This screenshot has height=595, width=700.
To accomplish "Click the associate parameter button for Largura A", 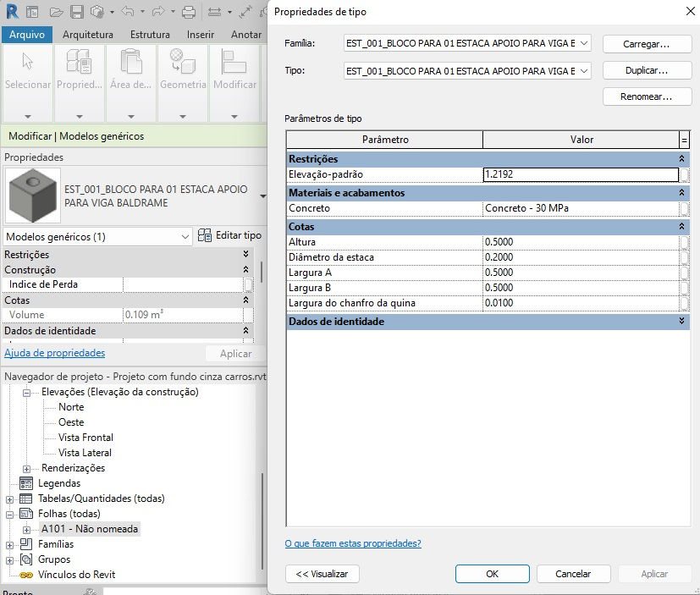I will tap(684, 273).
